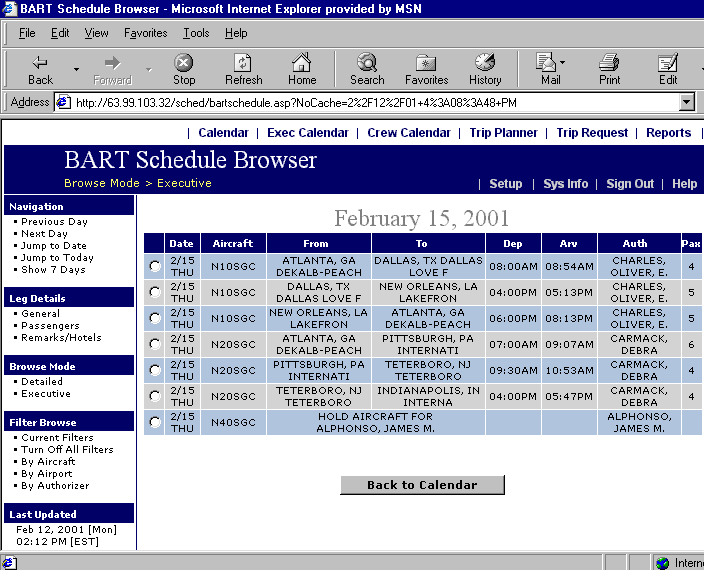The width and height of the screenshot is (704, 571).
Task: Click the Jump to Today navigation link
Action: pyautogui.click(x=58, y=258)
